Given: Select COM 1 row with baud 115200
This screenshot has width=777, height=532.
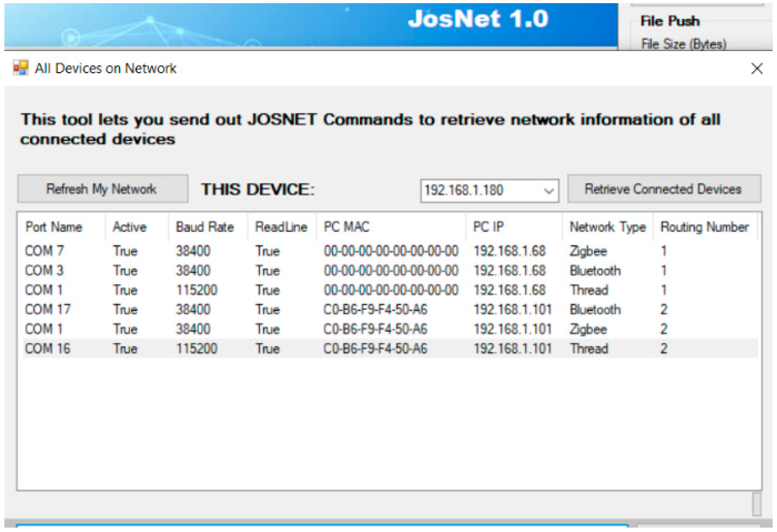Looking at the screenshot, I should (x=45, y=290).
